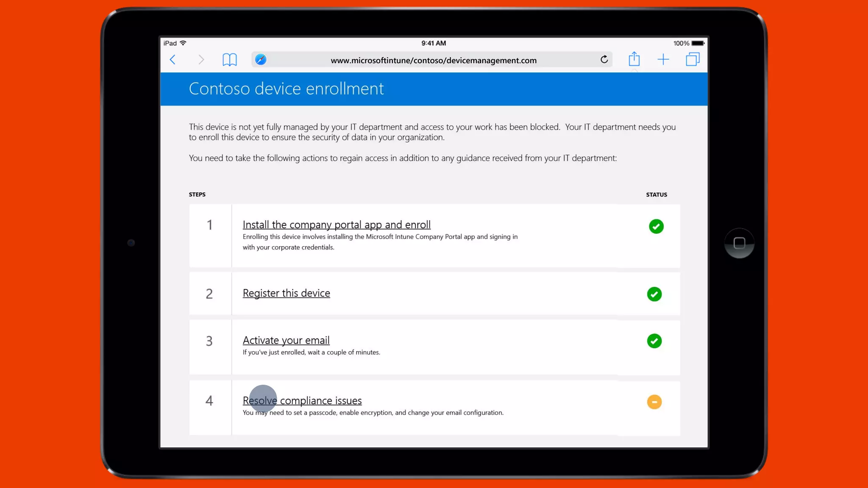868x488 pixels.
Task: Click green checkmark for Register this device
Action: pos(654,294)
